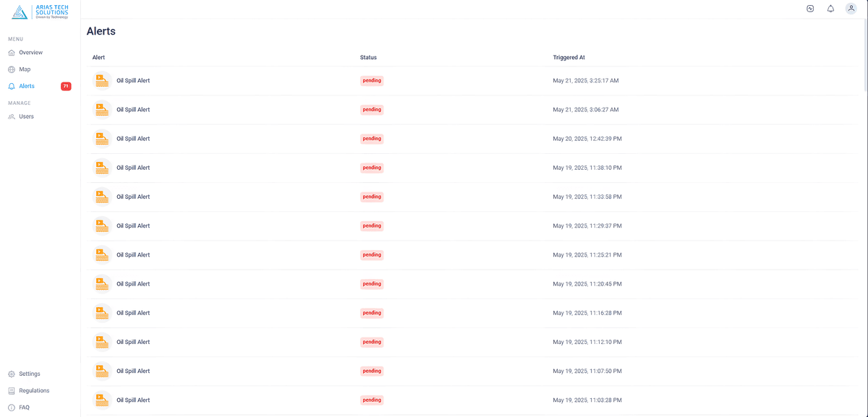Click the Triggered At column header
Image resolution: width=868 pixels, height=417 pixels.
coord(569,57)
